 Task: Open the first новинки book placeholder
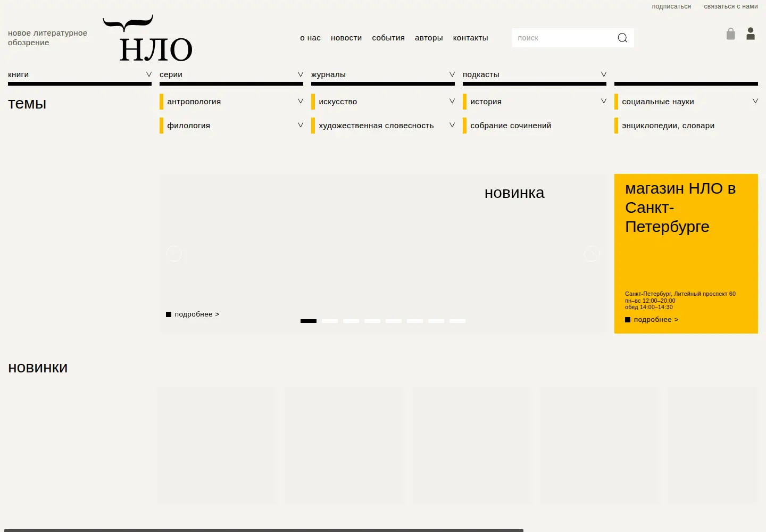point(217,445)
